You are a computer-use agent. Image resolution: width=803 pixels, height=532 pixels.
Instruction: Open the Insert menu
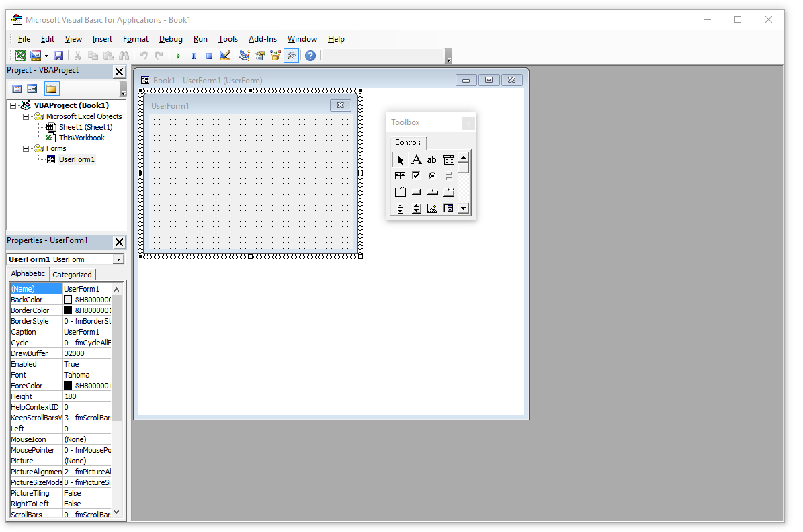point(102,39)
